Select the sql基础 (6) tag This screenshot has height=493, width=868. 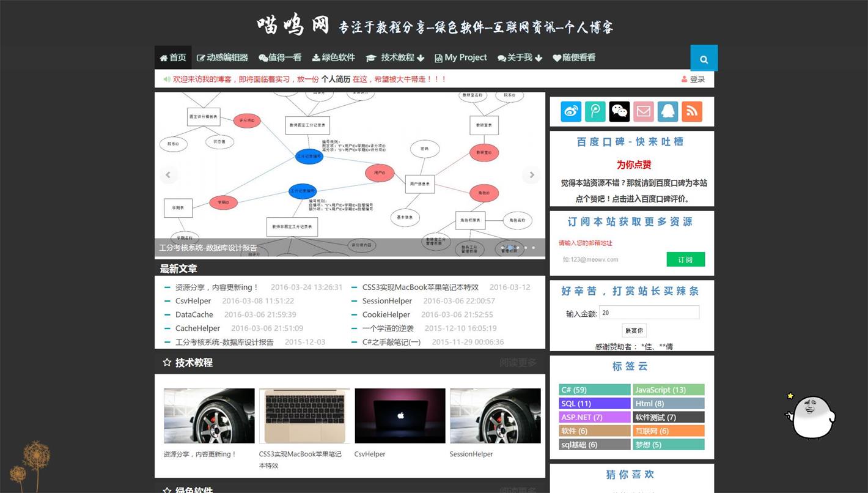tap(595, 445)
